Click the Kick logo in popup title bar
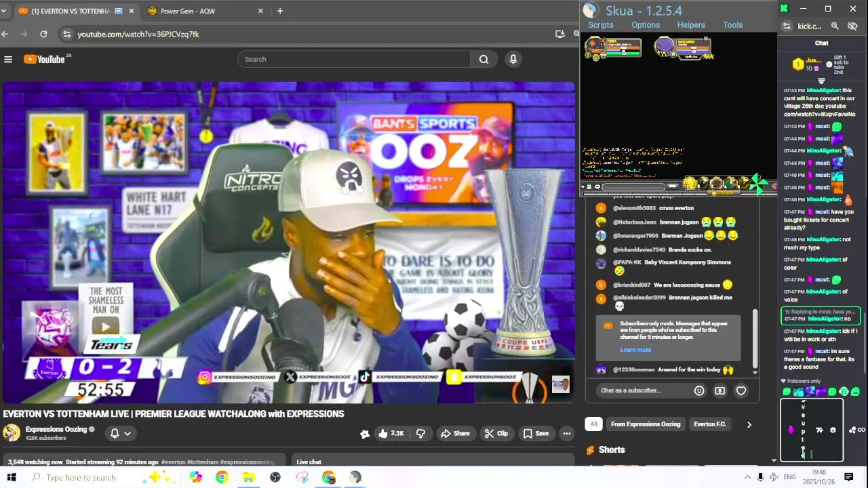868x488 pixels. coord(785,8)
